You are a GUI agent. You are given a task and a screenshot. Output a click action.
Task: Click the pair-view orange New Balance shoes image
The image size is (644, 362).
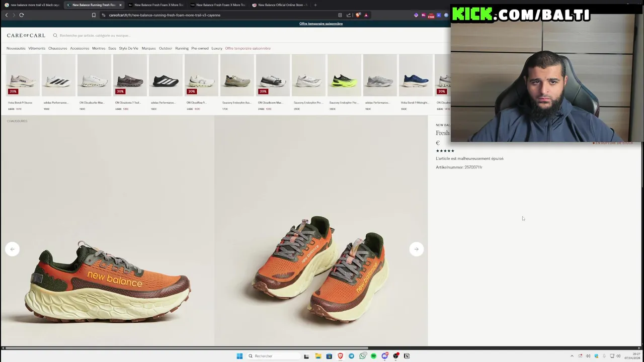pos(321,231)
